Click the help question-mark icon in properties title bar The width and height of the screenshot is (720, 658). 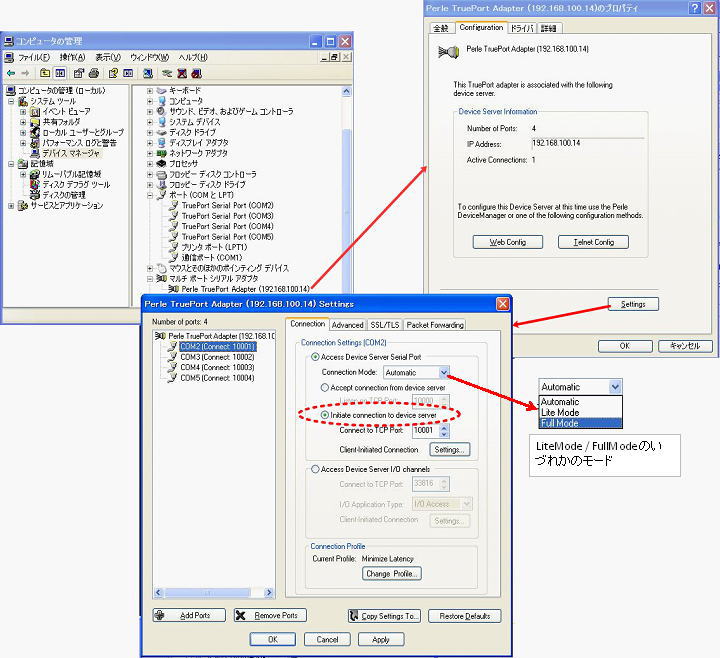tap(693, 8)
